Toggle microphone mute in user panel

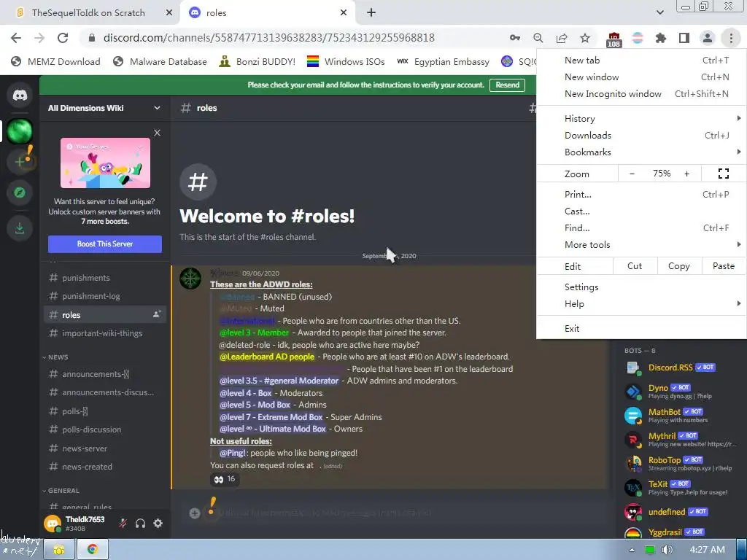click(123, 524)
